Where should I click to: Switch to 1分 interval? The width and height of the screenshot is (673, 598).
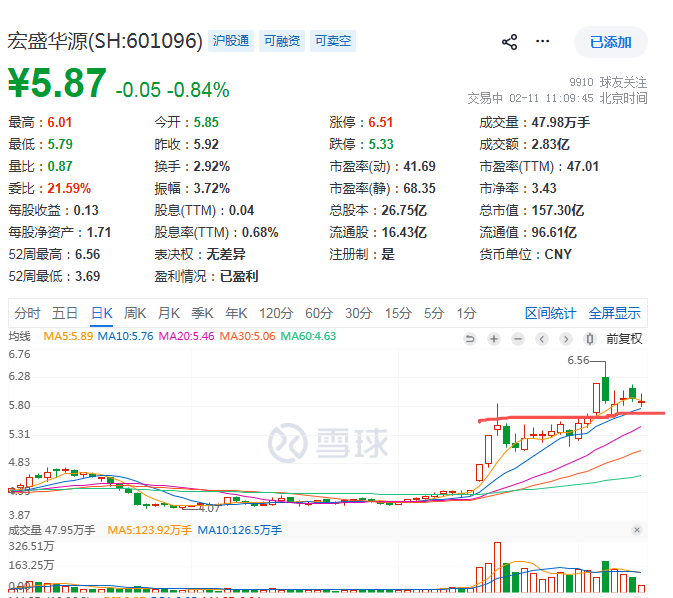point(467,313)
